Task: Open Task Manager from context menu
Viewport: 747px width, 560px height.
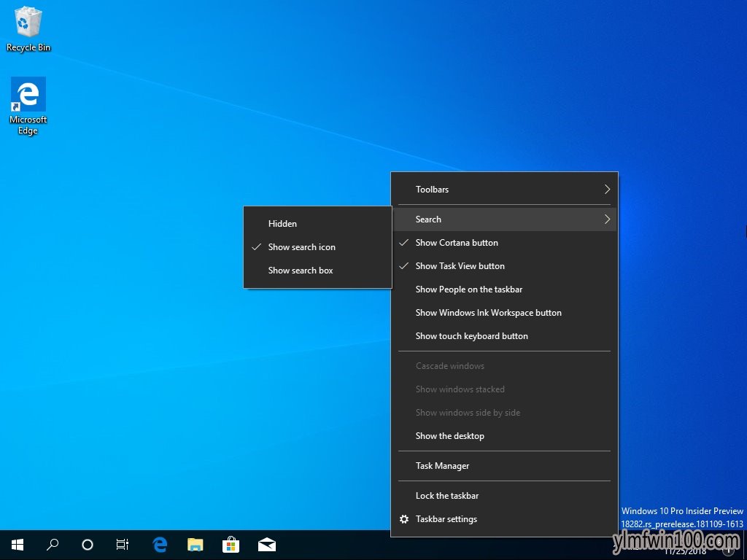Action: point(505,466)
